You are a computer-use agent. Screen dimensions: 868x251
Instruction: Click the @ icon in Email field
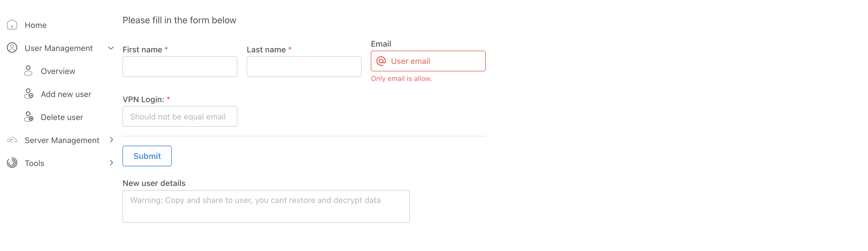[381, 61]
